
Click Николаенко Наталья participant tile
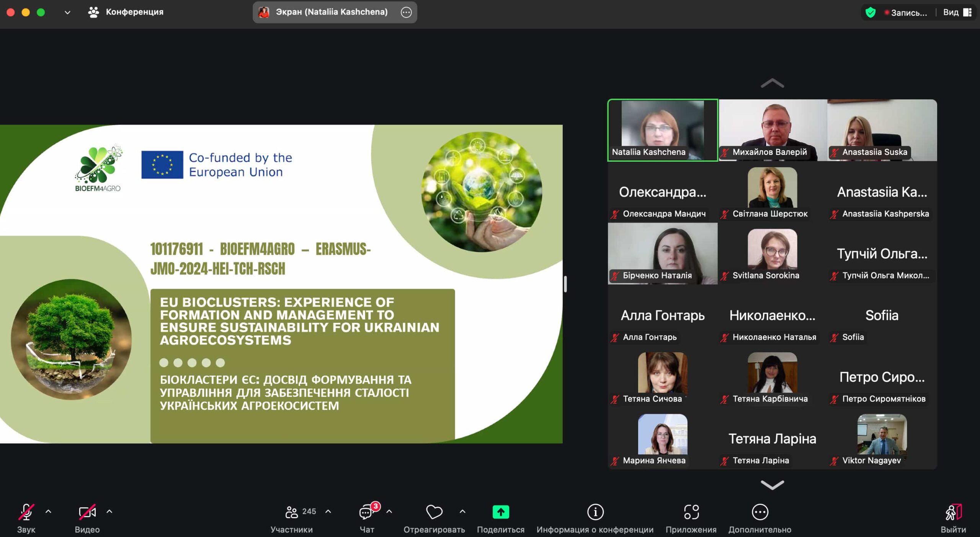[x=773, y=316]
